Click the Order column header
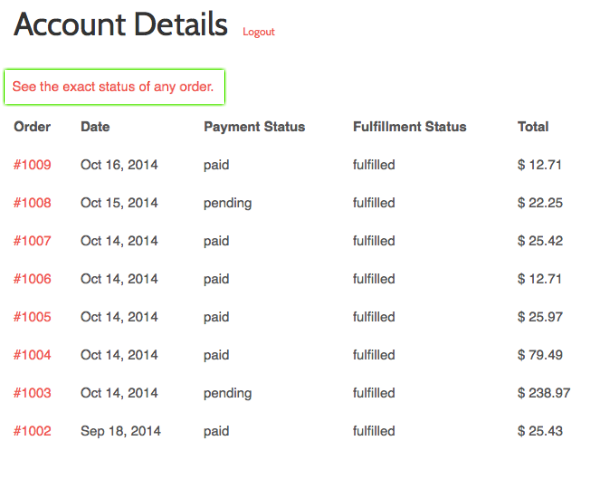The height and width of the screenshot is (479, 600). [x=32, y=127]
